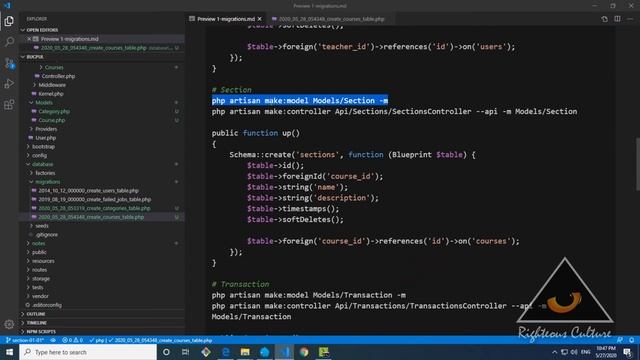Open the Manage gear in activity bar
The image size is (640, 360).
pyautogui.click(x=9, y=324)
